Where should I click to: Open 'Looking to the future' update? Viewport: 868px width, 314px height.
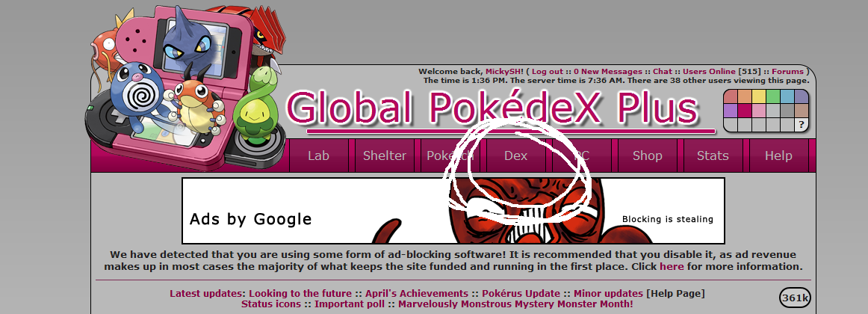[x=300, y=294]
